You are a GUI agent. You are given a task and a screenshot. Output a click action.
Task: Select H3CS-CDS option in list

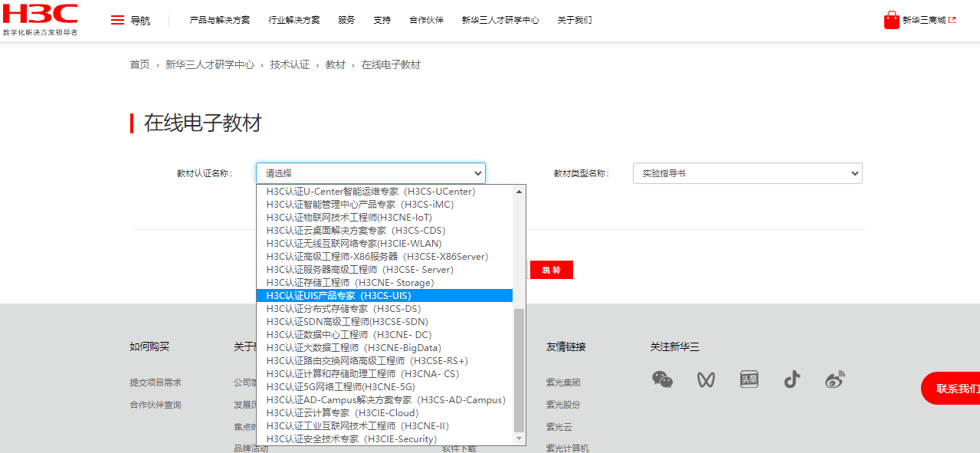(x=385, y=231)
